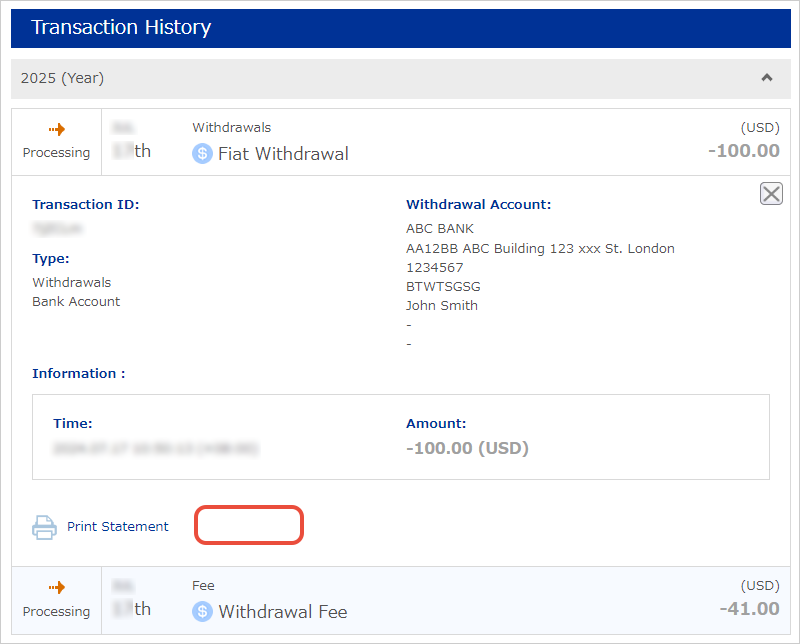Click the ABC BANK account name
Screen dimensions: 800x644
click(440, 229)
